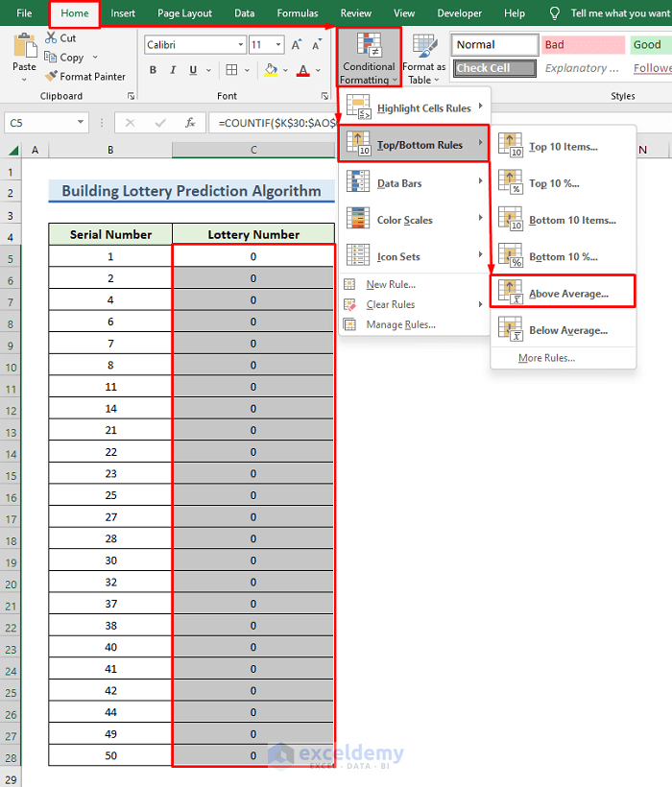The height and width of the screenshot is (787, 672).
Task: Click the Lottery Number header cell
Action: (253, 234)
